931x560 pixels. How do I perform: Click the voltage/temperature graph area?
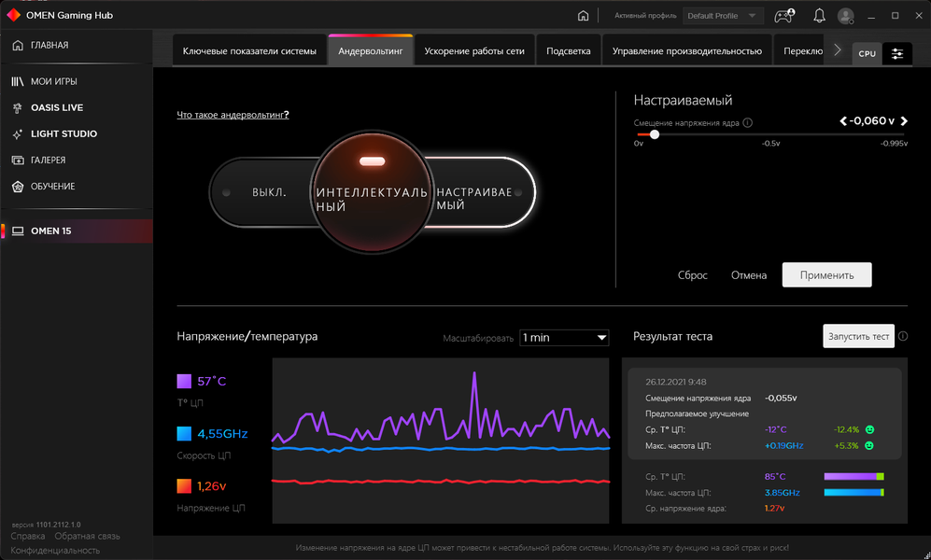coord(441,441)
